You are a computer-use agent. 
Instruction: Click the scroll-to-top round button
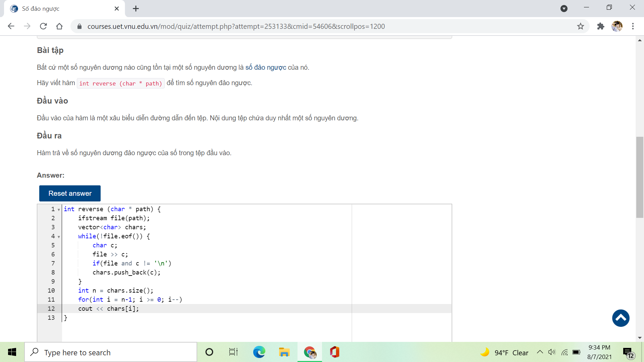pyautogui.click(x=621, y=318)
